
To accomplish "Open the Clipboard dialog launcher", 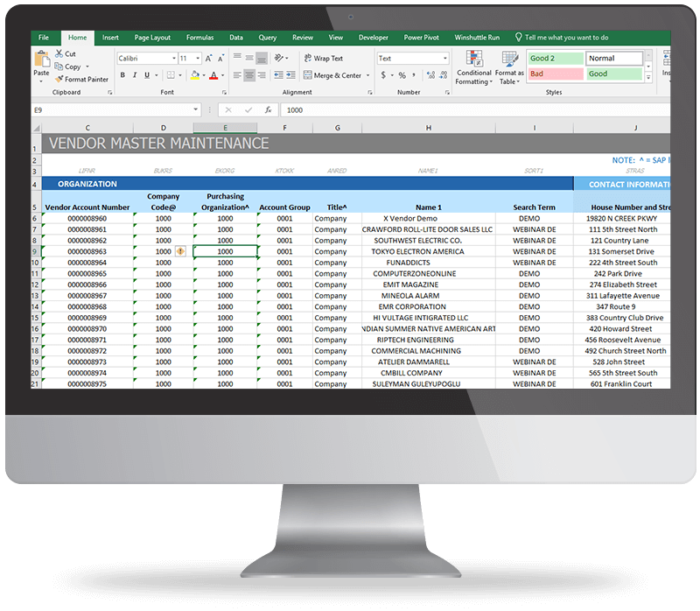I will coord(110,93).
